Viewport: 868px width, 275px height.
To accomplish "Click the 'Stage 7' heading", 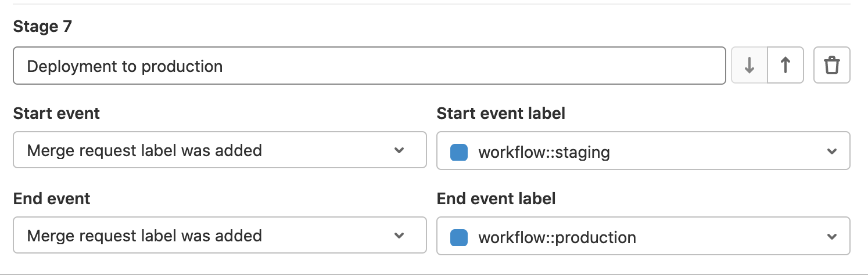I will coord(42,27).
